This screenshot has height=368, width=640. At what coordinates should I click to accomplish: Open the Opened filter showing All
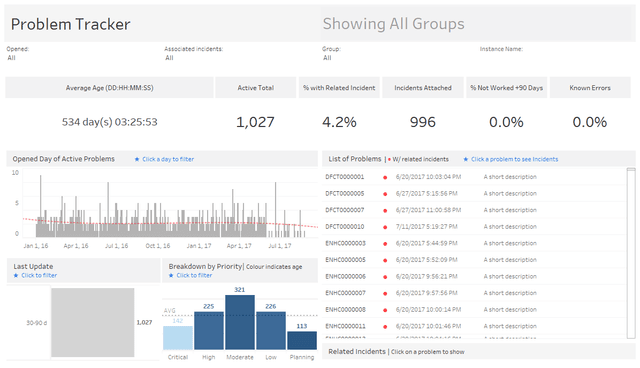(x=11, y=58)
